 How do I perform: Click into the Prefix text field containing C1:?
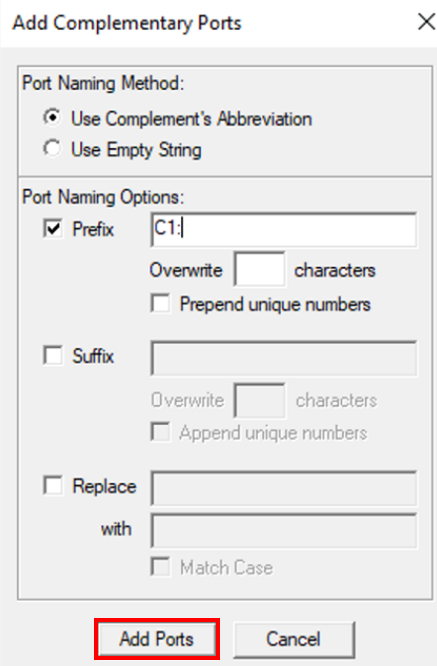pyautogui.click(x=283, y=230)
